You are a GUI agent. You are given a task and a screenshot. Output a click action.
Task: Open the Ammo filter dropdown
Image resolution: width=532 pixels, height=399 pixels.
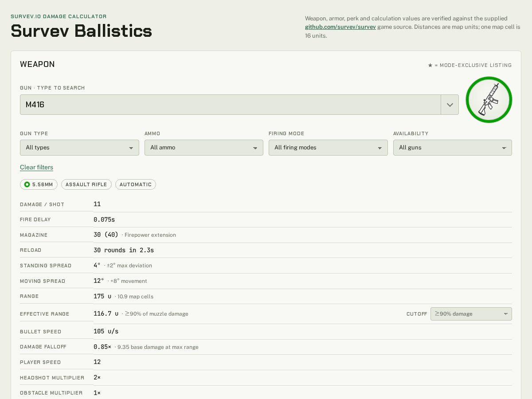click(x=204, y=148)
